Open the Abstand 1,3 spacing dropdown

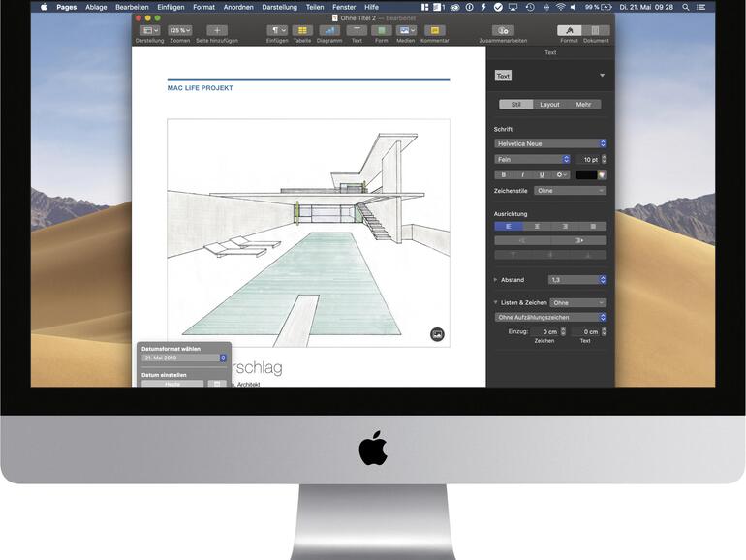577,280
